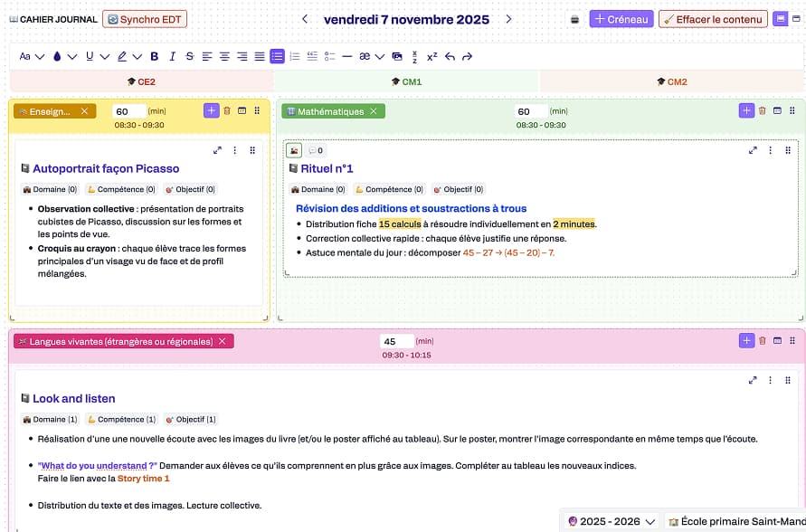Image resolution: width=806 pixels, height=532 pixels.
Task: Expand the Autoportrait façon Picasso card
Action: pos(217,150)
